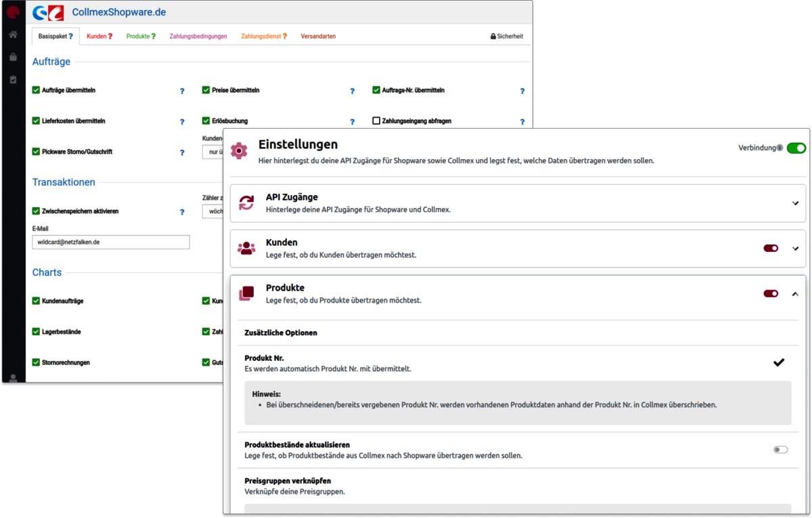Open the green Produkte tab in CollmexShopware
This screenshot has width=812, height=518.
click(141, 37)
